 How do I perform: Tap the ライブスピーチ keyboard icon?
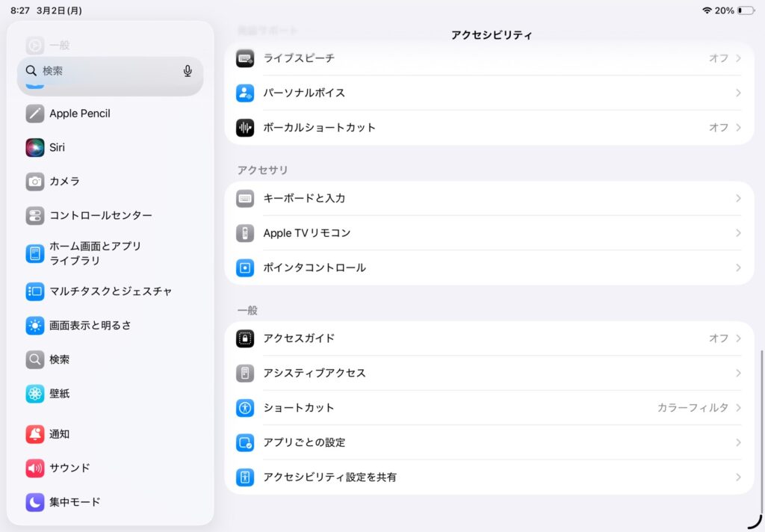245,58
